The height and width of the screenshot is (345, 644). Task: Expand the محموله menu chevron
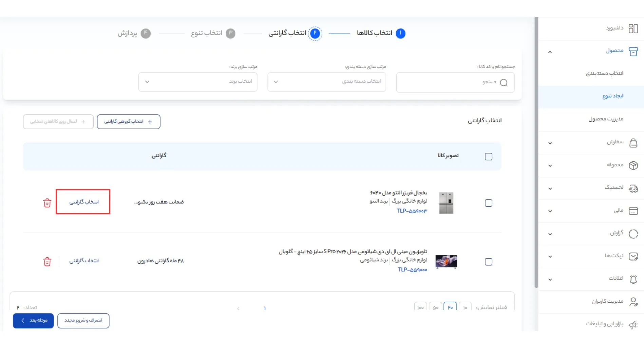coord(550,166)
